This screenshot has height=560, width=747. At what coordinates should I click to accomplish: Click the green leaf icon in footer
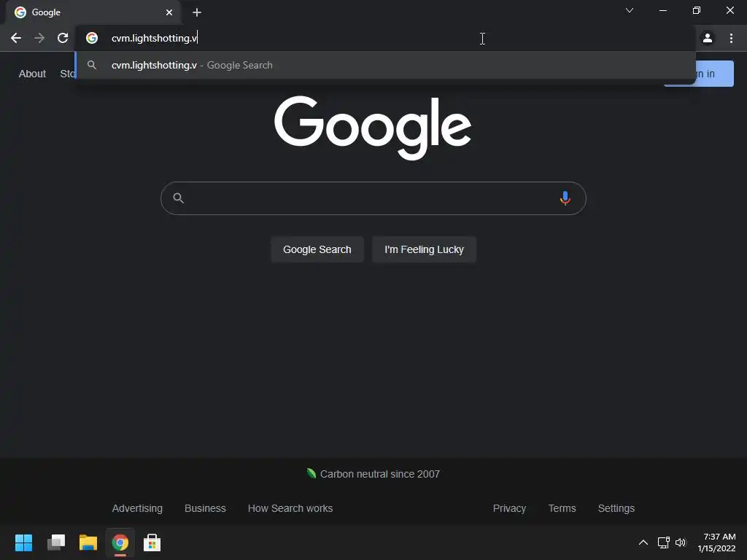311,473
